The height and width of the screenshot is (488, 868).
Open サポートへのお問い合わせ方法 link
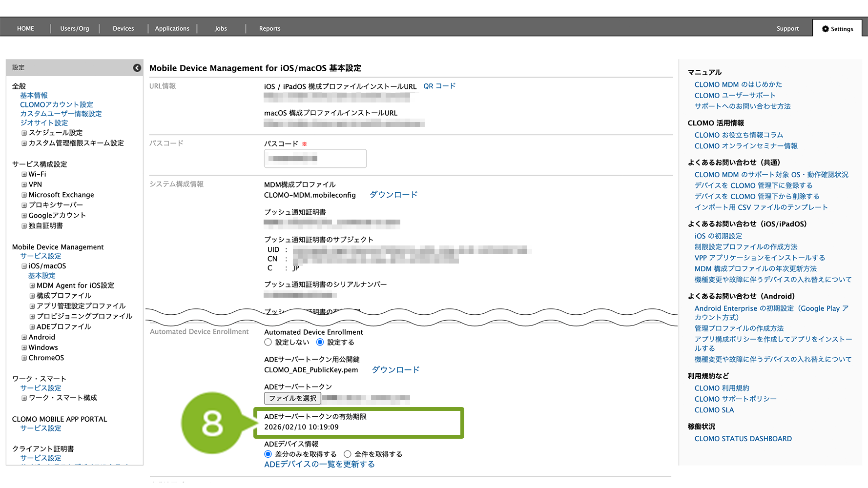coord(743,106)
